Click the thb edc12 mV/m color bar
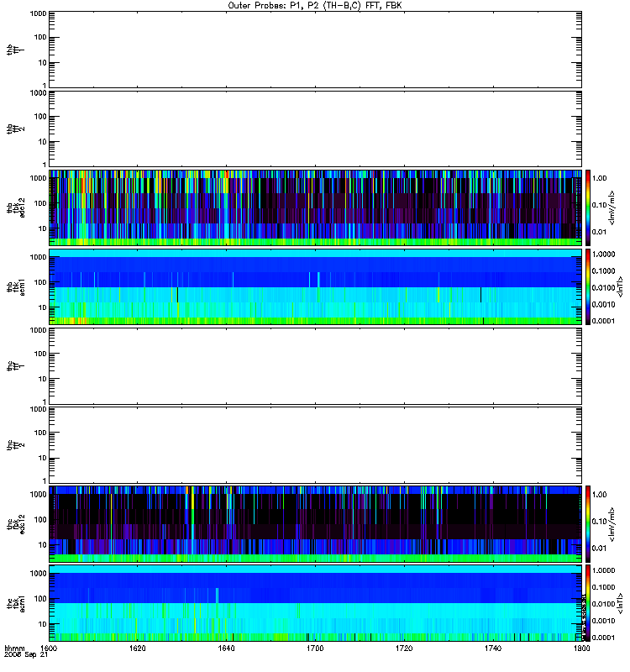 588,207
